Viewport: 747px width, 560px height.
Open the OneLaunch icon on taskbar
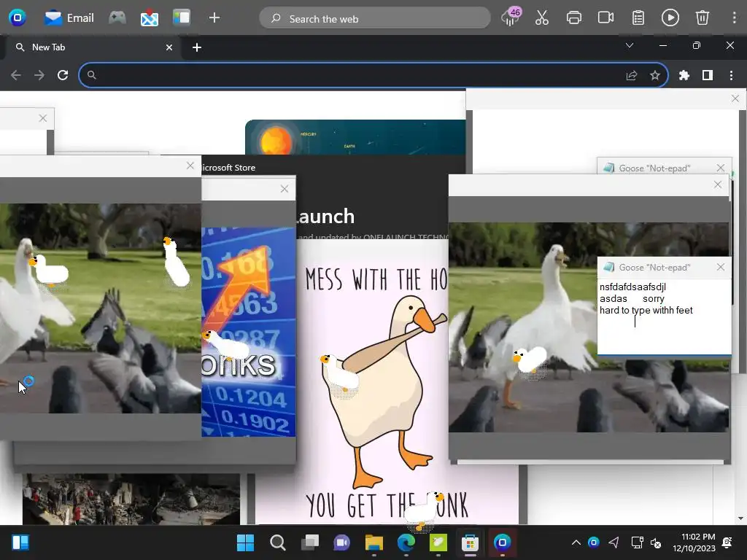pyautogui.click(x=502, y=542)
